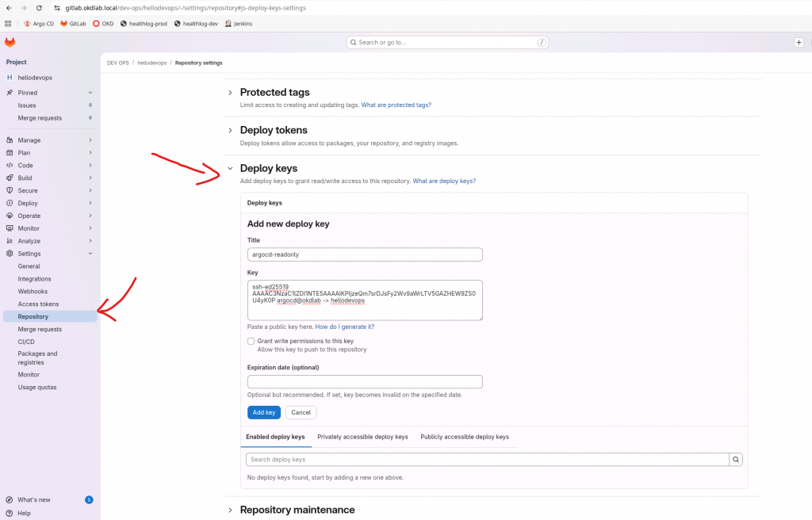Open the What are deploy keys link

(444, 182)
